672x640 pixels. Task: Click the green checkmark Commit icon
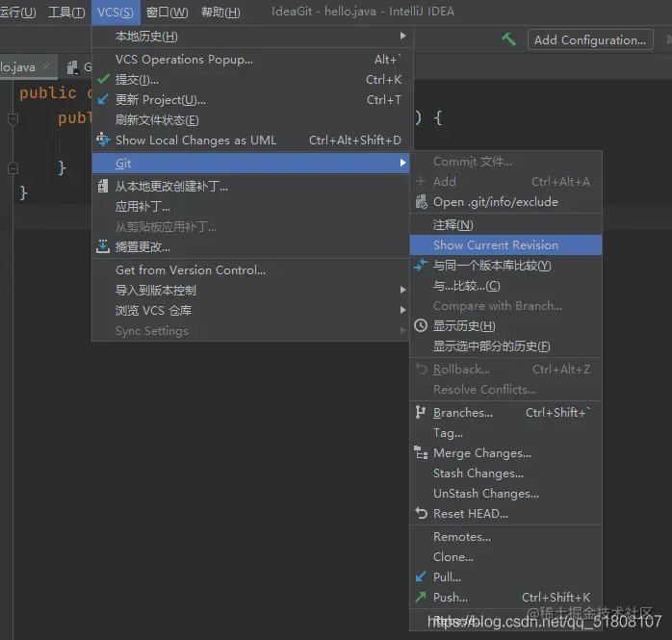click(x=103, y=79)
